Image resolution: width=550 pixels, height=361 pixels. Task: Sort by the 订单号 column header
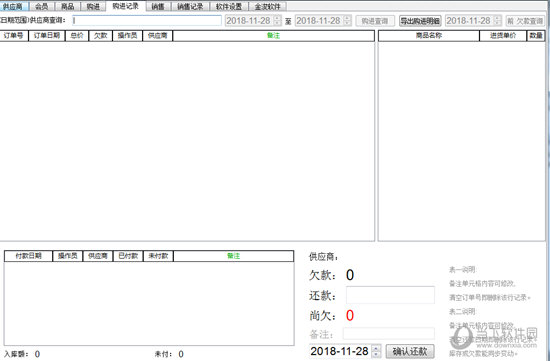pyautogui.click(x=14, y=36)
